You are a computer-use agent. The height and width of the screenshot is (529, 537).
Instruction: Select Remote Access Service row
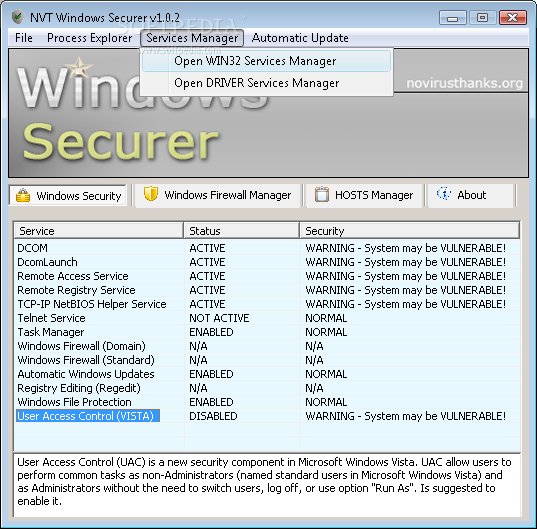267,276
